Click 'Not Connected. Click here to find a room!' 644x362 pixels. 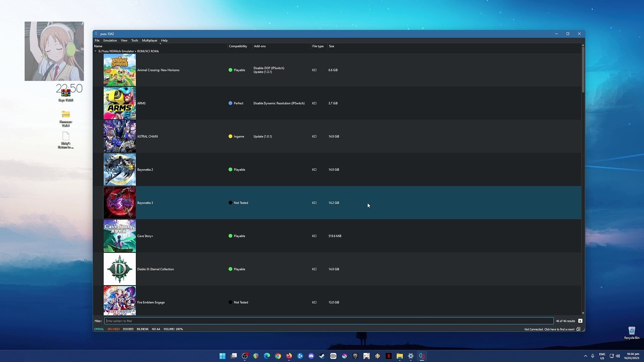click(549, 329)
